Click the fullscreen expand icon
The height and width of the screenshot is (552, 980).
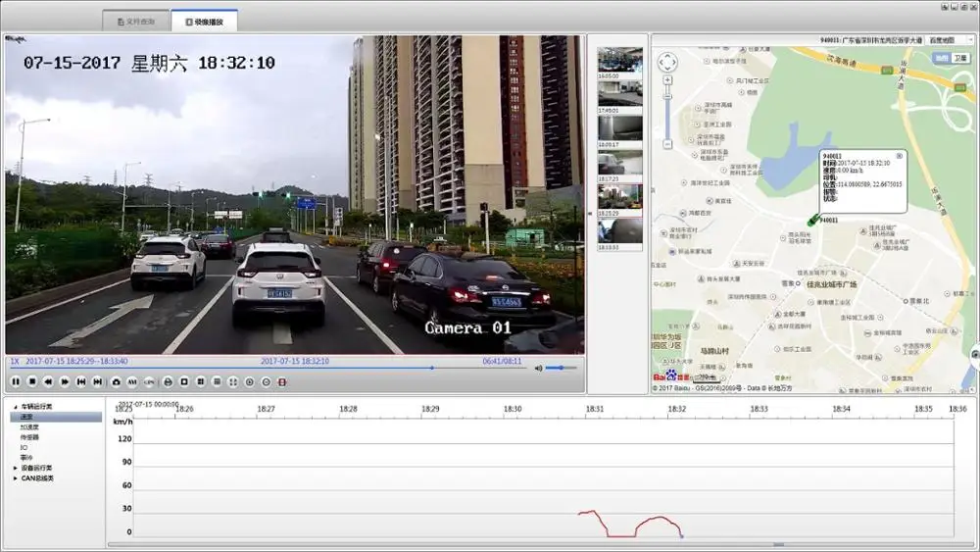232,381
